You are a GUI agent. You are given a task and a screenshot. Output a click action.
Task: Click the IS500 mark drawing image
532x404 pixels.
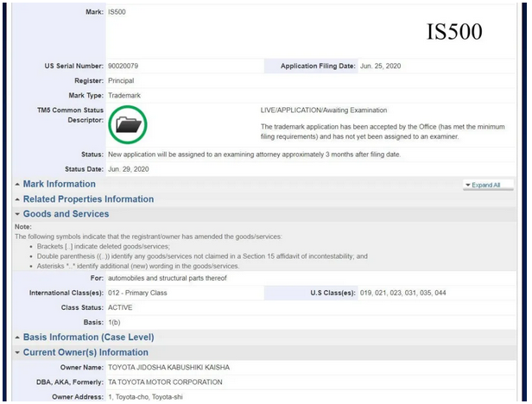coord(454,32)
